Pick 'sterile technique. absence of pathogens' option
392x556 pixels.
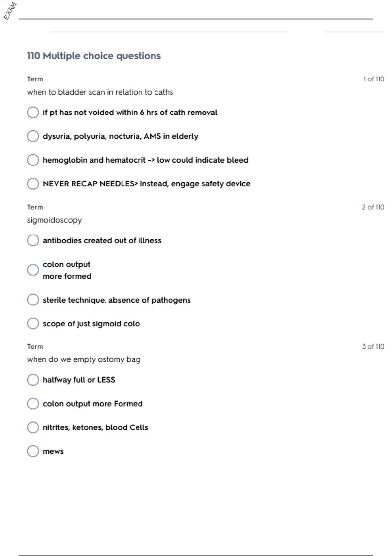[33, 300]
